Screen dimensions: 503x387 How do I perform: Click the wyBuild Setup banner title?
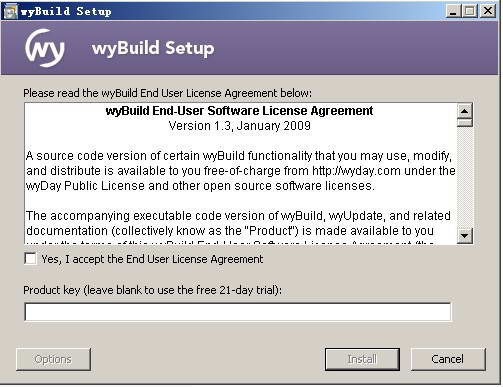tap(153, 48)
